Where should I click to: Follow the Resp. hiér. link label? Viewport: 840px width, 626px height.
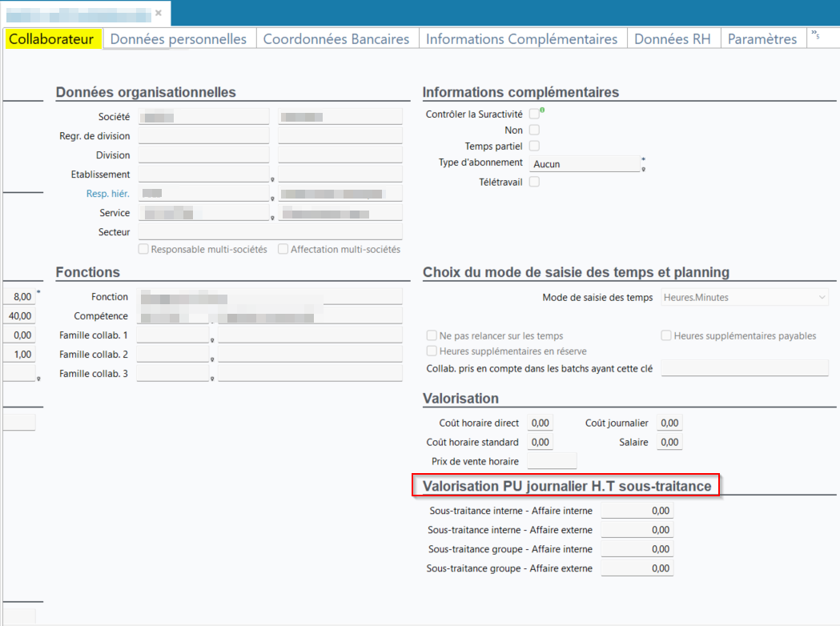pyautogui.click(x=108, y=194)
